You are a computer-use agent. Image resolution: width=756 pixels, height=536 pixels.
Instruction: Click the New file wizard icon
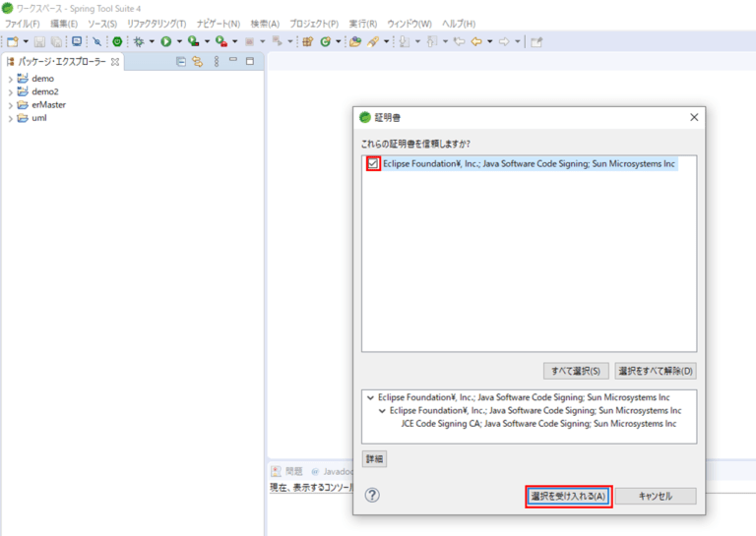[x=13, y=41]
